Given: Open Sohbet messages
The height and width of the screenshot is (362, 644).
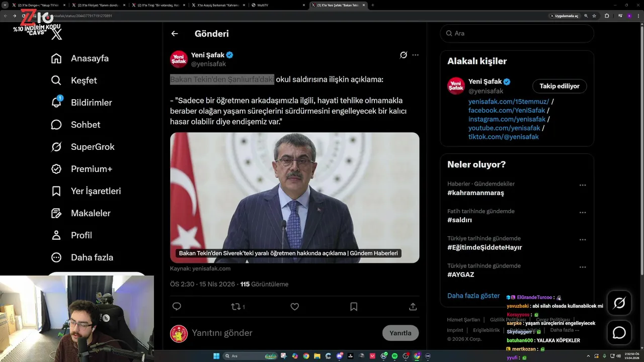Looking at the screenshot, I should pos(76,125).
